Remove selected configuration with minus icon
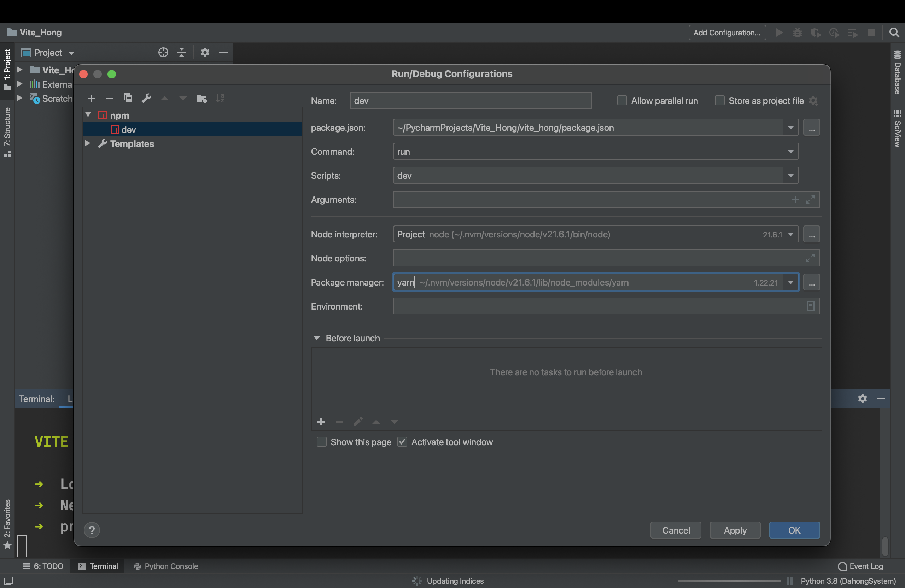905x588 pixels. click(110, 99)
